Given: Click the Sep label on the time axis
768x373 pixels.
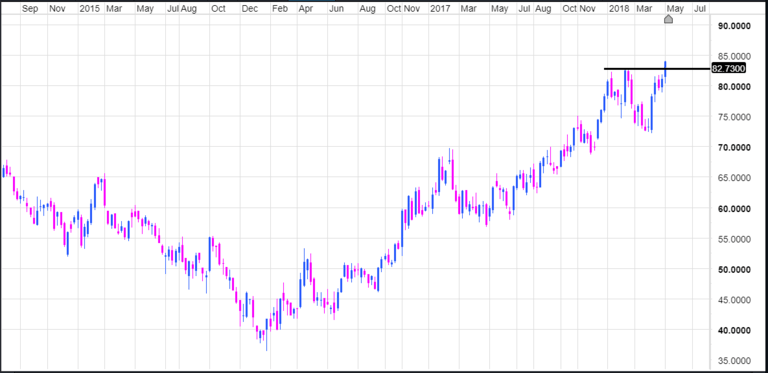Looking at the screenshot, I should click(30, 9).
